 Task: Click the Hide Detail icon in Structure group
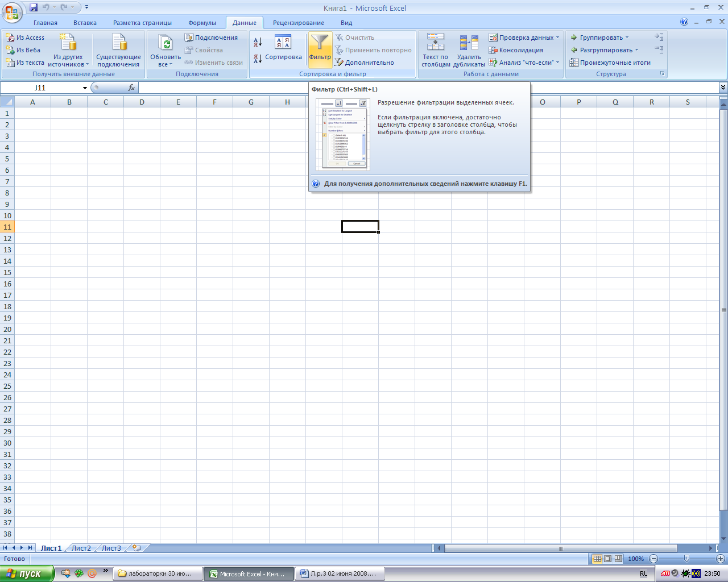[659, 50]
